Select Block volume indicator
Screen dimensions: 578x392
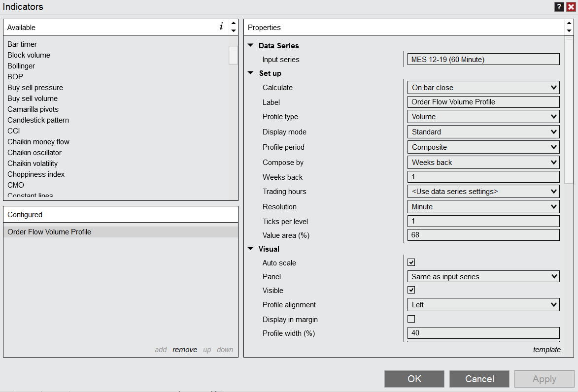click(x=29, y=55)
